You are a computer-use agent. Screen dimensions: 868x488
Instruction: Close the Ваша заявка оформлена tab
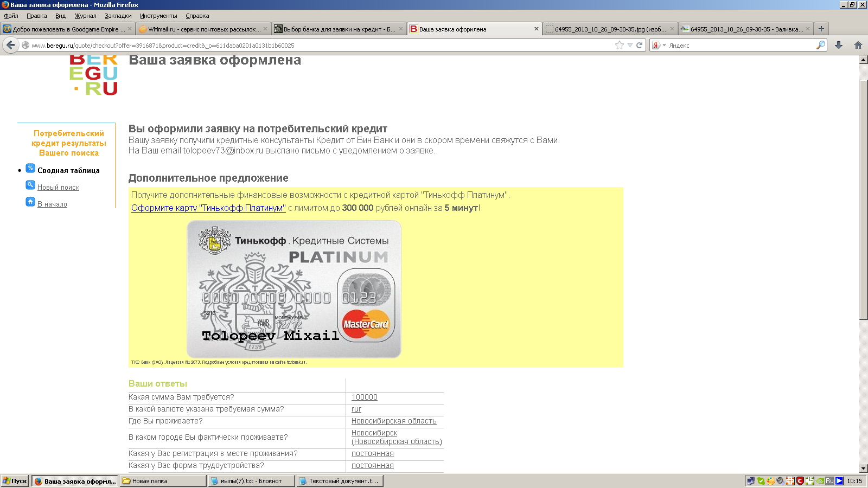point(537,29)
